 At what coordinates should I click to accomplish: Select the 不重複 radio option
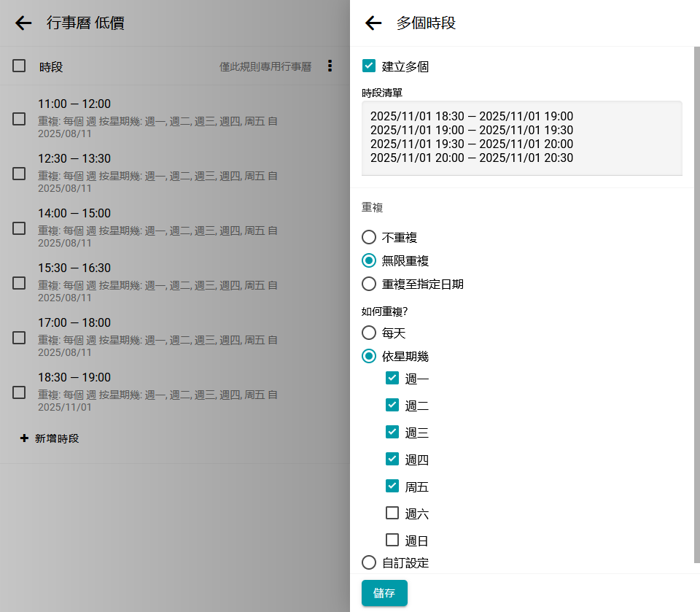point(369,237)
